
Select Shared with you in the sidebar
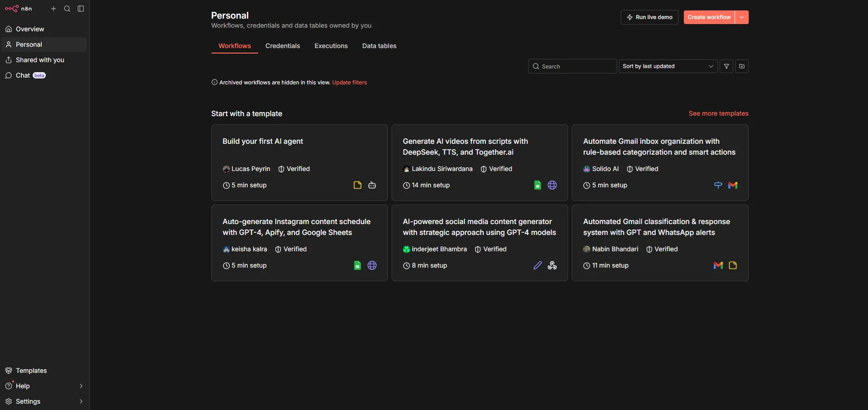39,60
